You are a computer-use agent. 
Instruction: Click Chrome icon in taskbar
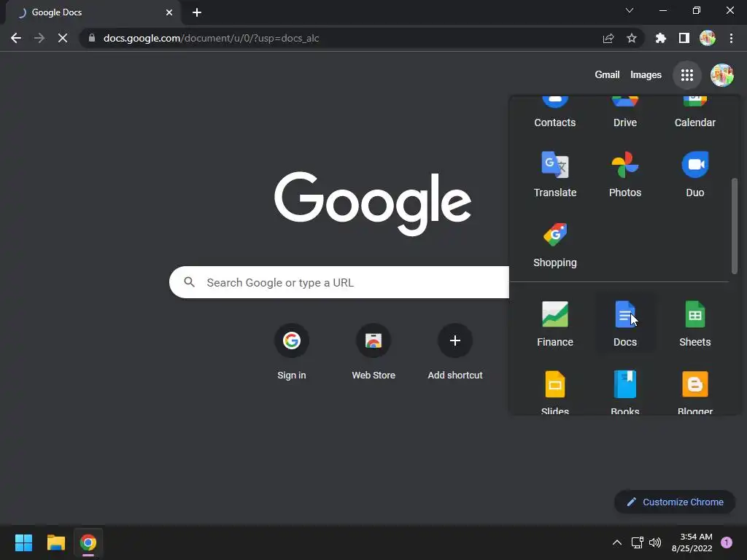pyautogui.click(x=88, y=542)
